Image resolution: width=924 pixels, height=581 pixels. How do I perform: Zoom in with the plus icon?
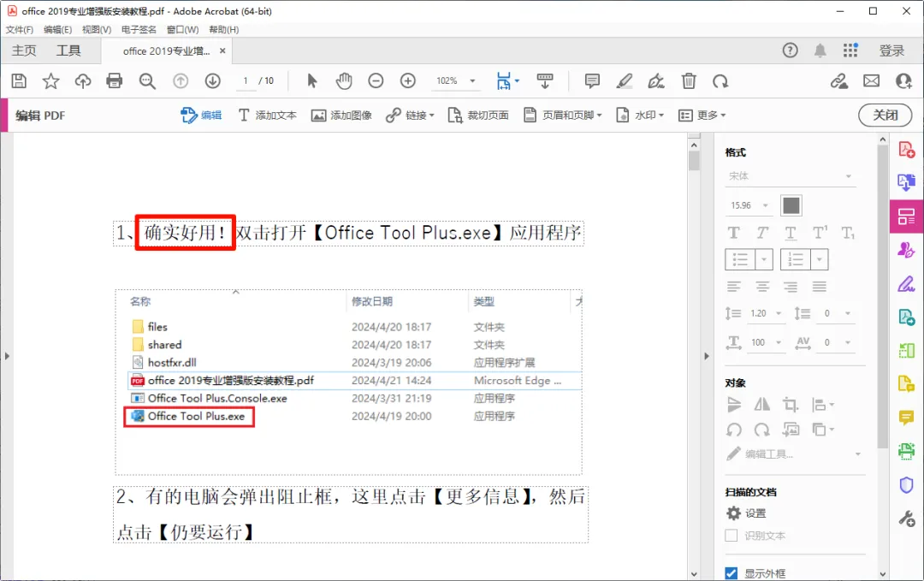[x=408, y=80]
